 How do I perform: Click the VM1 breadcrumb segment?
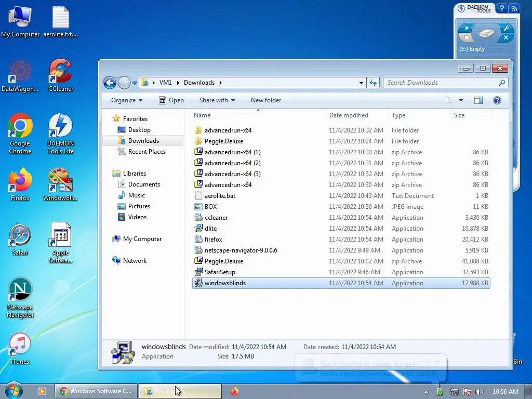tap(165, 83)
